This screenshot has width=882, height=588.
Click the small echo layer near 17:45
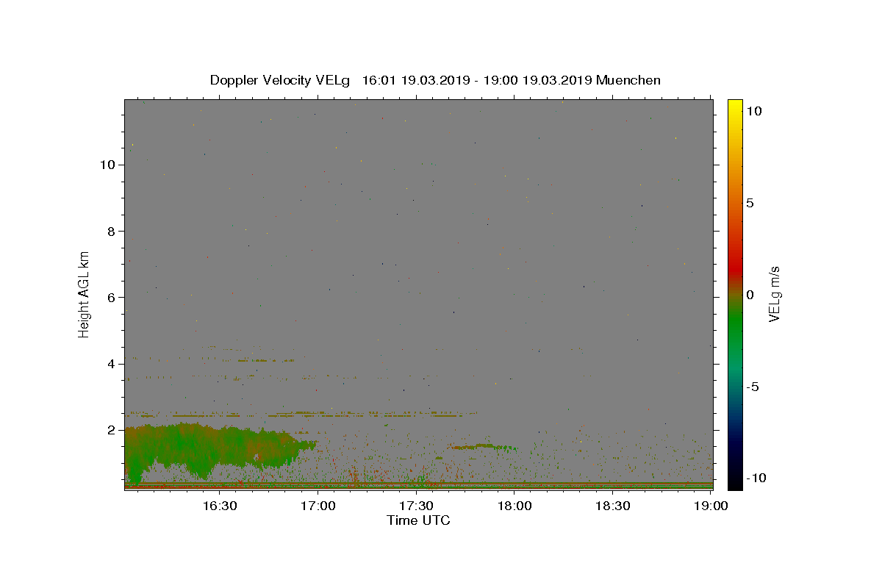tap(481, 446)
